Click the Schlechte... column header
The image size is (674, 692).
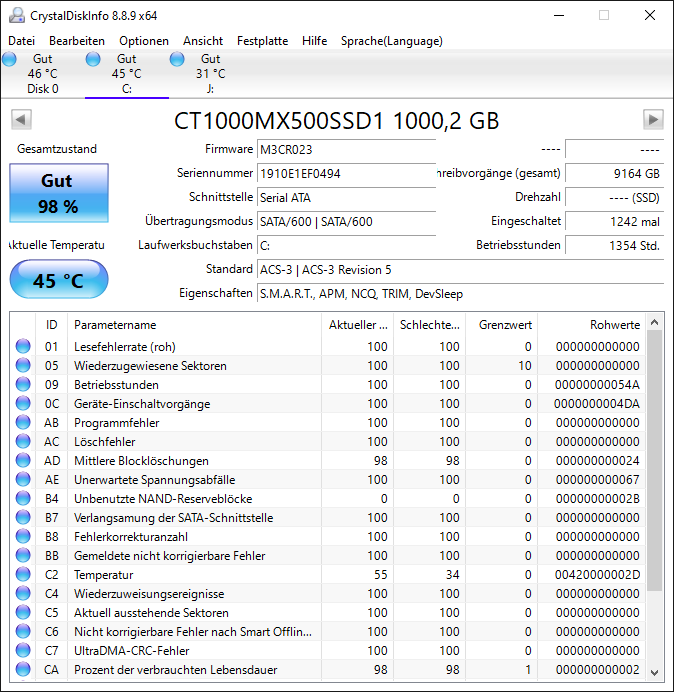(429, 325)
